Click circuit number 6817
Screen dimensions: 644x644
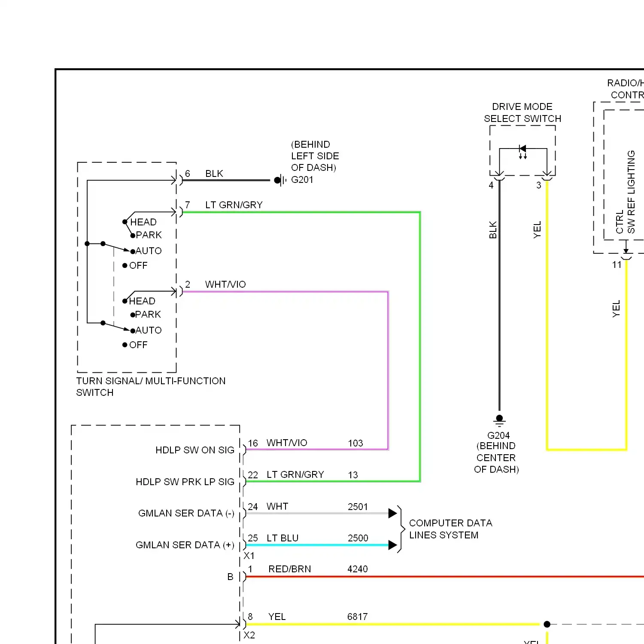click(x=358, y=617)
